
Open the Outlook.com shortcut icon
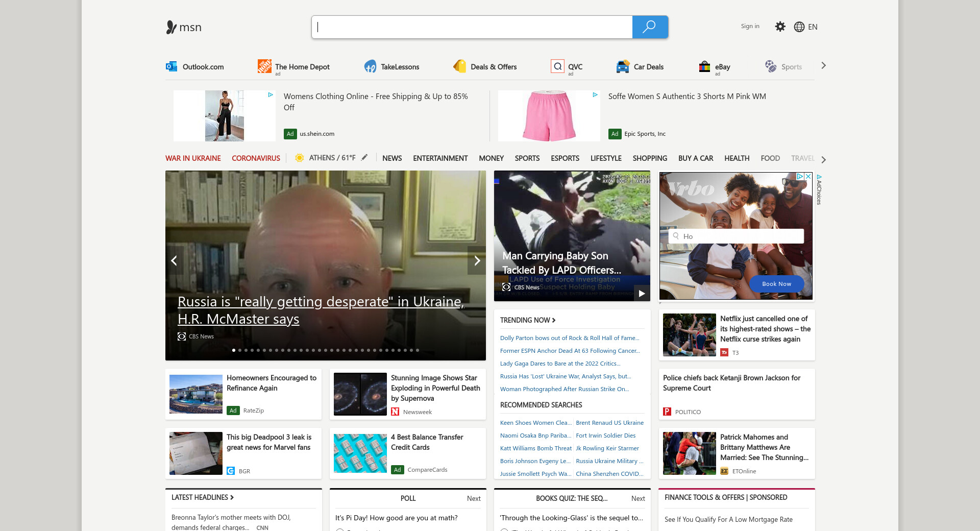pos(171,66)
